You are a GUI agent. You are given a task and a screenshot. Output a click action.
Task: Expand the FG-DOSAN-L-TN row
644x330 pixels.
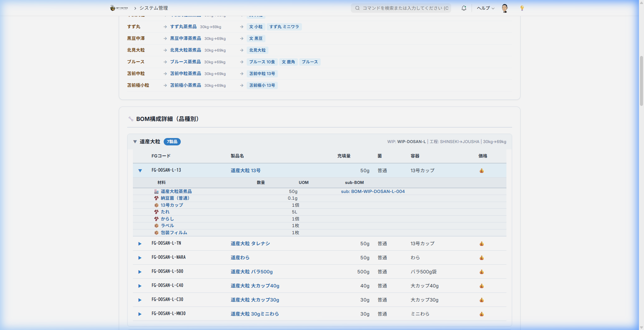click(140, 244)
